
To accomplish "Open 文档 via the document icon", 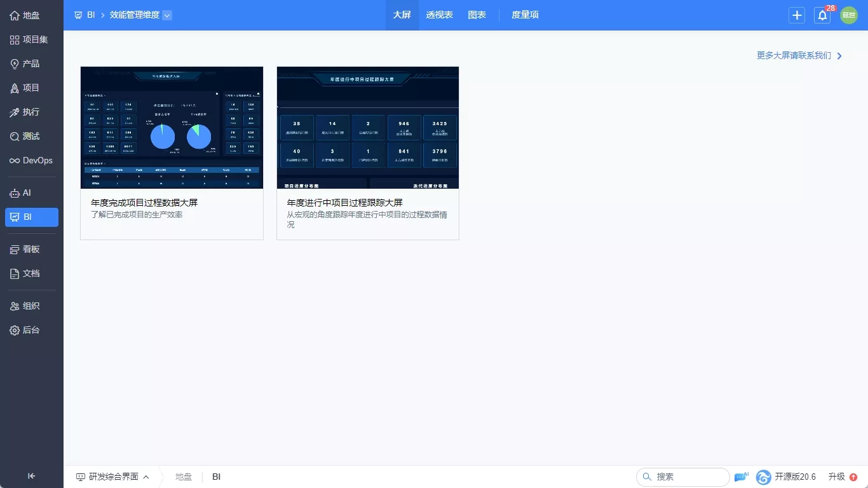I will pos(15,273).
